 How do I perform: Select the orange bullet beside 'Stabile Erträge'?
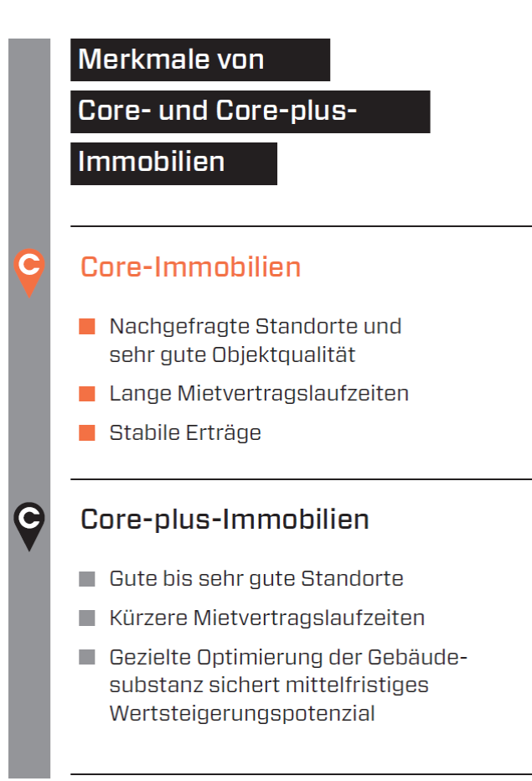point(87,433)
